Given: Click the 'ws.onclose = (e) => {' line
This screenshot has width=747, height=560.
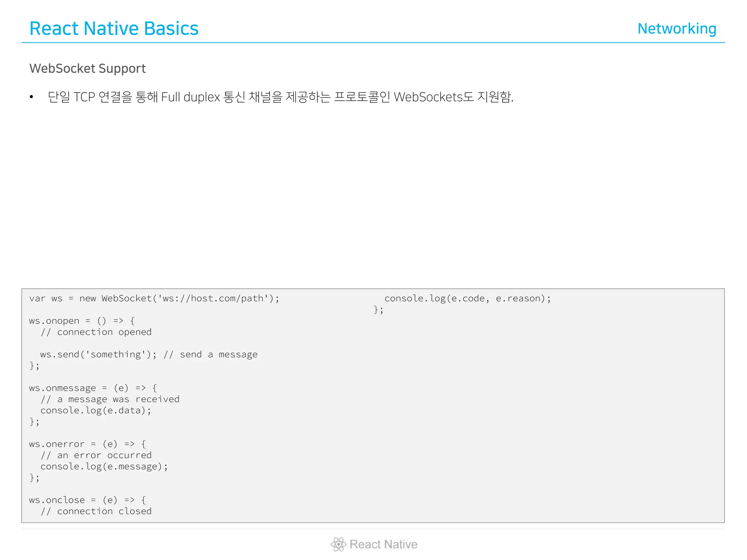Looking at the screenshot, I should (88, 500).
